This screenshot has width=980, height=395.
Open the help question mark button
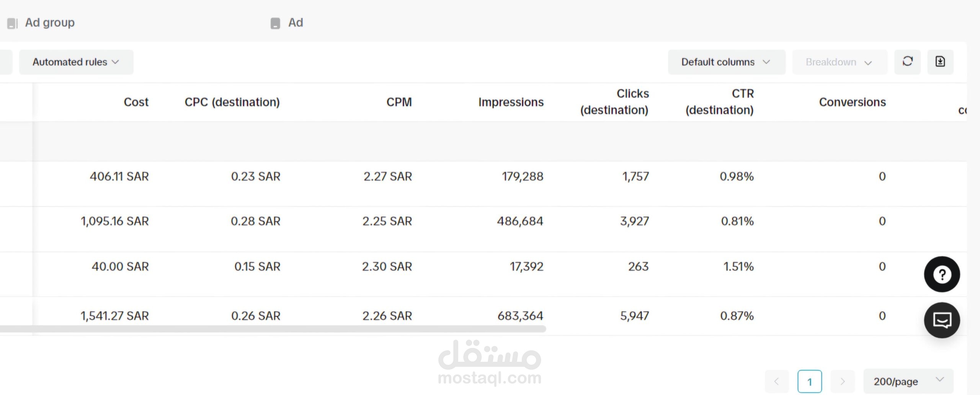(942, 274)
